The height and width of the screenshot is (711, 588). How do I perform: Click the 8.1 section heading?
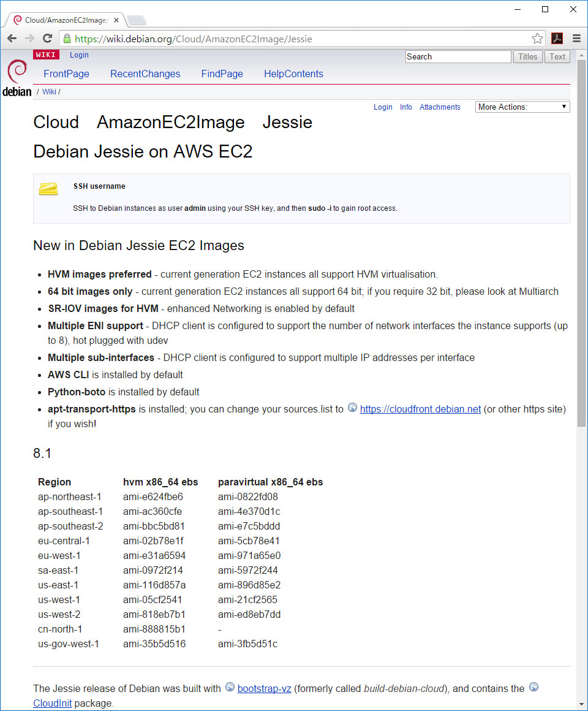(42, 453)
